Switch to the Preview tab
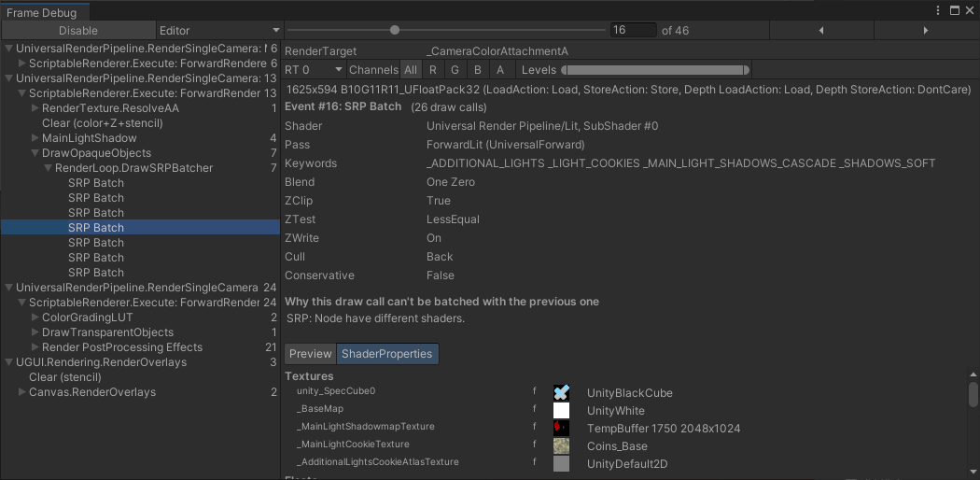The image size is (980, 480). click(x=310, y=354)
